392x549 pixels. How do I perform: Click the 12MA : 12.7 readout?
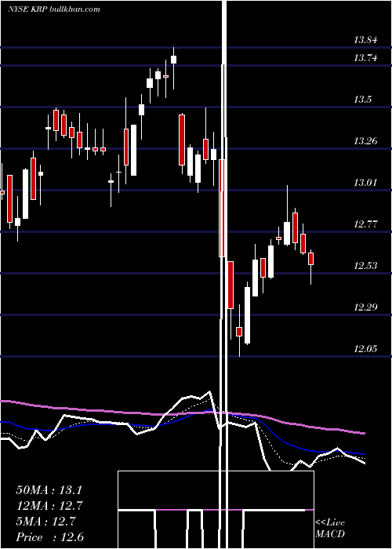(49, 506)
